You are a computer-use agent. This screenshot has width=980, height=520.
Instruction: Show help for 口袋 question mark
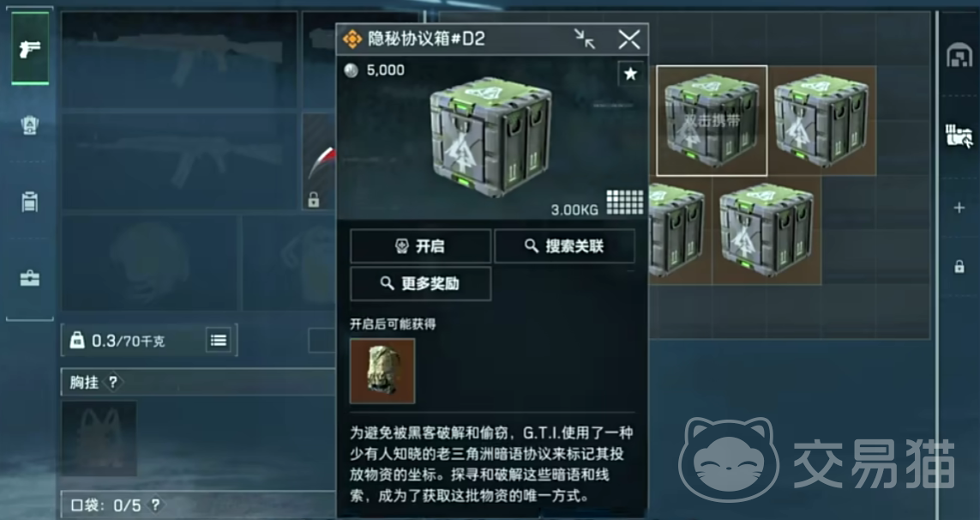(x=156, y=505)
